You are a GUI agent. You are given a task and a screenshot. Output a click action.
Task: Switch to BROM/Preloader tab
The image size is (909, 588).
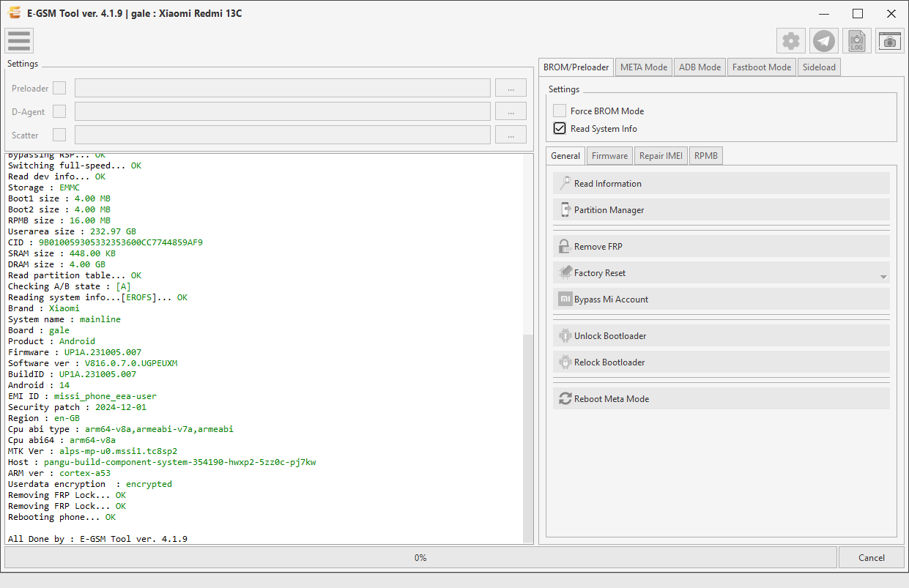[x=576, y=67]
